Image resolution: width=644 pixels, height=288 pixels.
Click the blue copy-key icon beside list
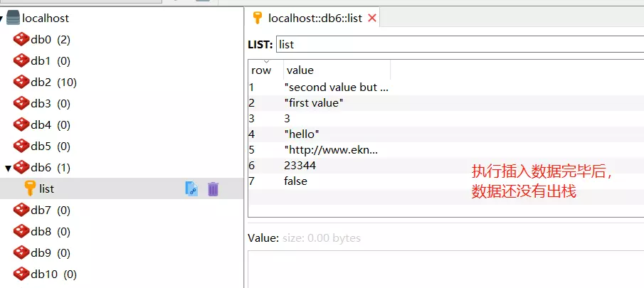(x=192, y=188)
